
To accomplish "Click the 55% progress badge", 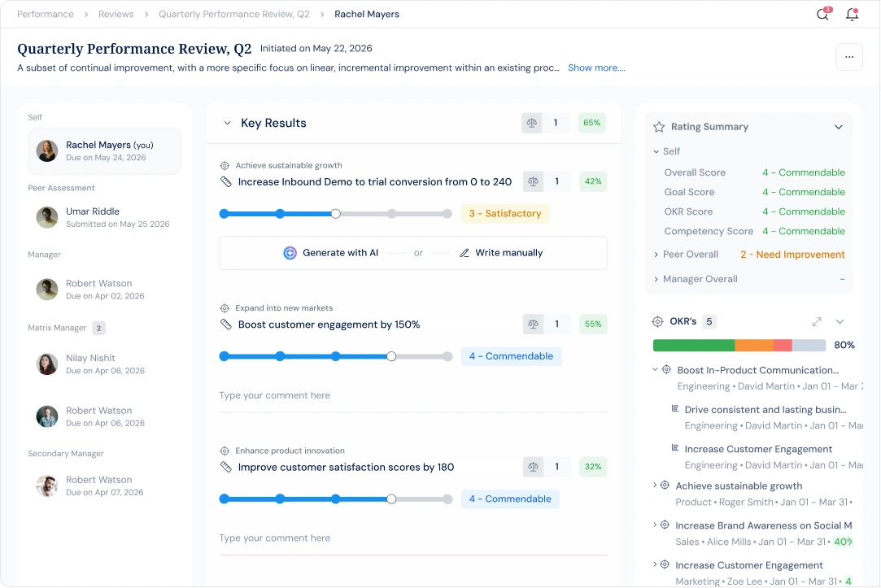I will [x=593, y=324].
